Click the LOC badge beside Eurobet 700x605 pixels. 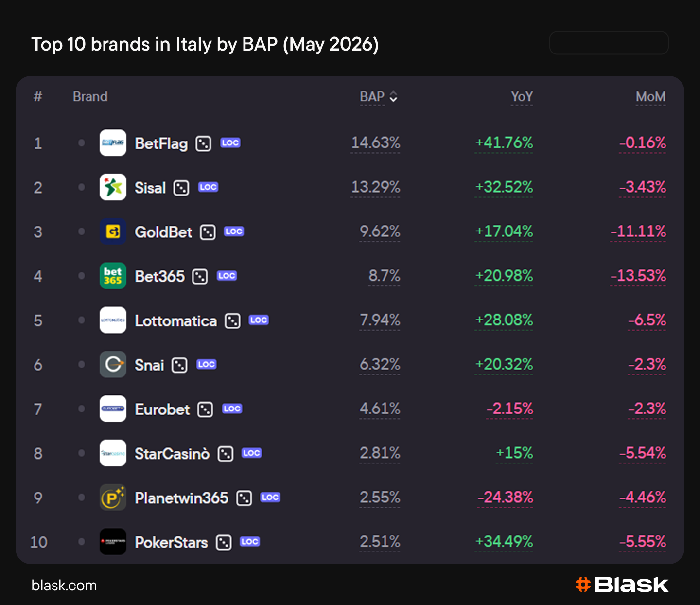(x=232, y=409)
